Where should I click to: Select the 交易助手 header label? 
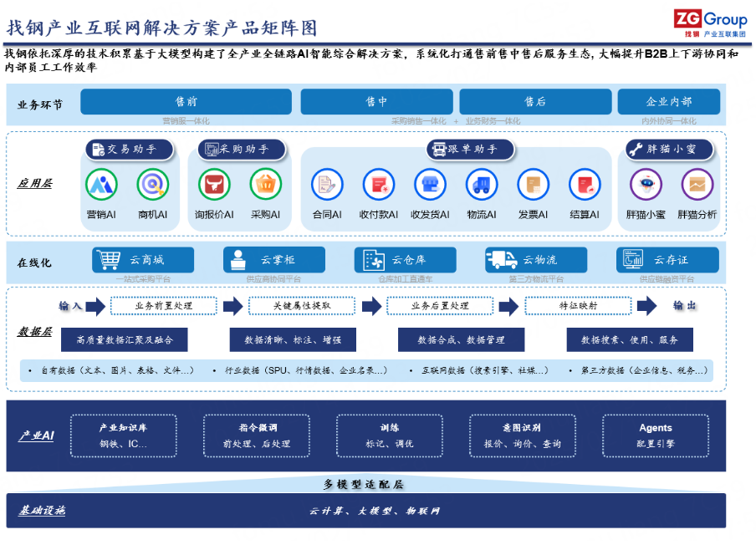pyautogui.click(x=130, y=150)
